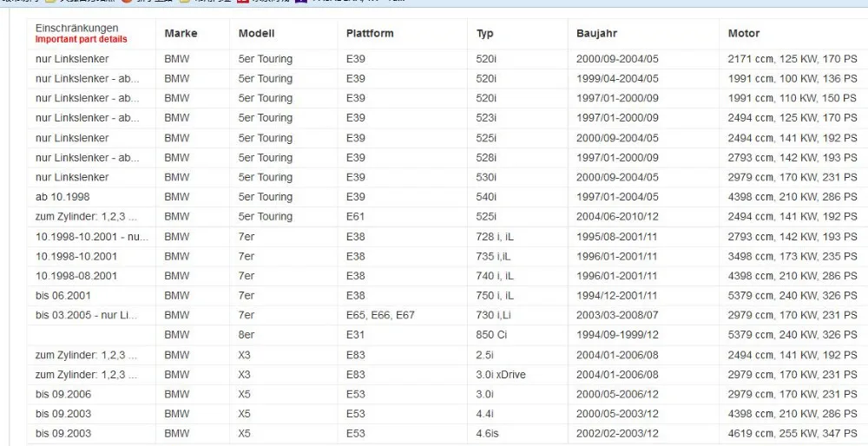
Task: Select the 530i type cell
Action: (486, 177)
